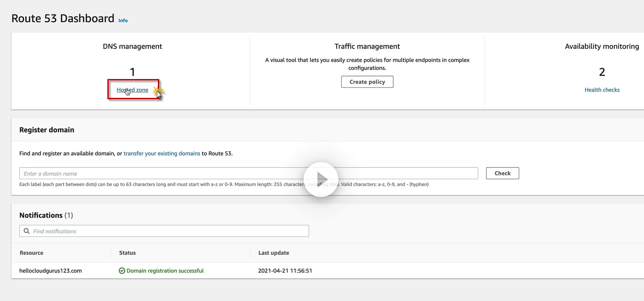Click the play button overlay
The height and width of the screenshot is (301, 644).
tap(321, 179)
